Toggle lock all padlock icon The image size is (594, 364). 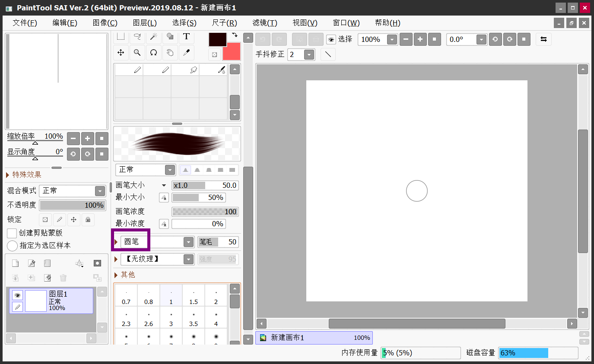tap(88, 219)
